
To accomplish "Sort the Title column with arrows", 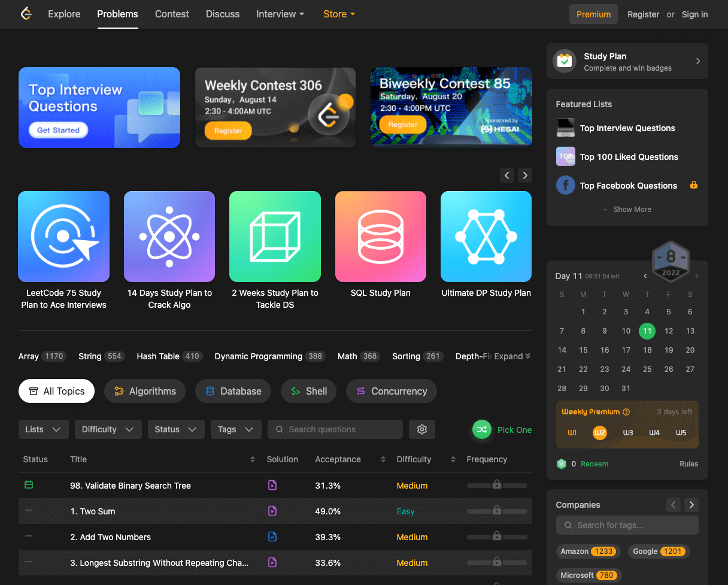I will [253, 459].
